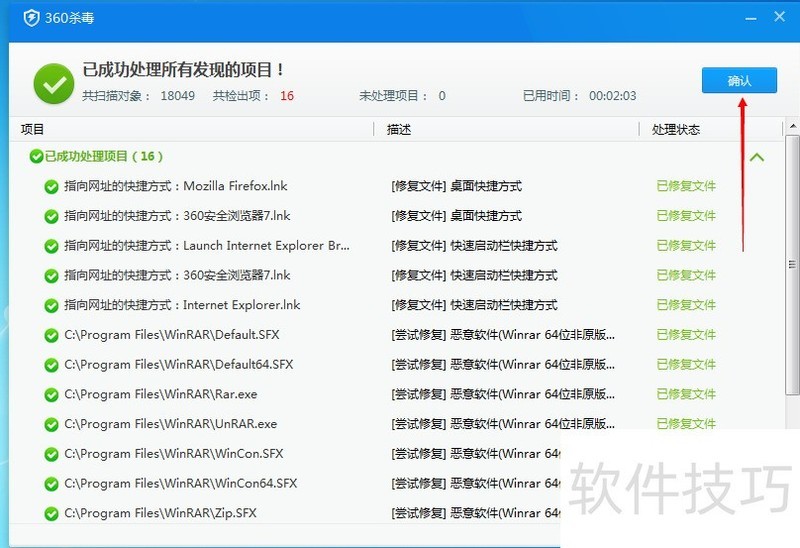Click the 共扫描对象 18049 statistic
Screen dimensions: 800x548
[138, 96]
